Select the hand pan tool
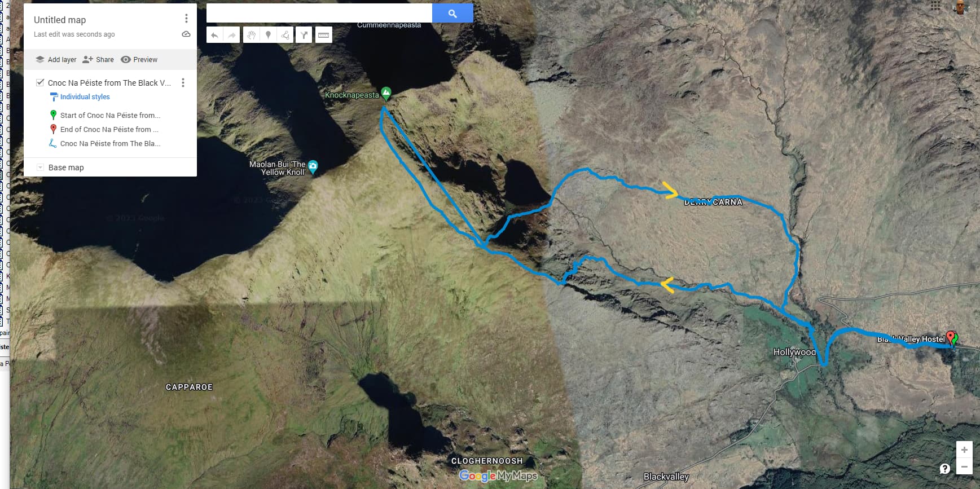Screen dimensions: 980x489 (252, 35)
